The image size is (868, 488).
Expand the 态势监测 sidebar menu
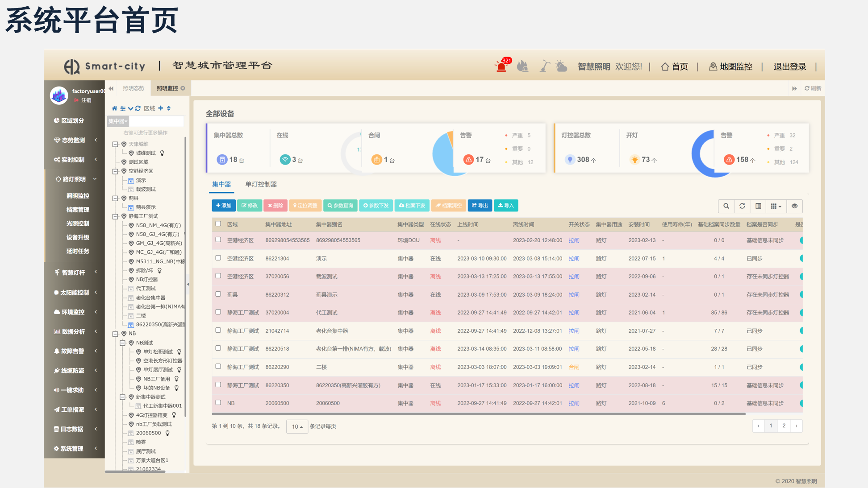tap(75, 140)
